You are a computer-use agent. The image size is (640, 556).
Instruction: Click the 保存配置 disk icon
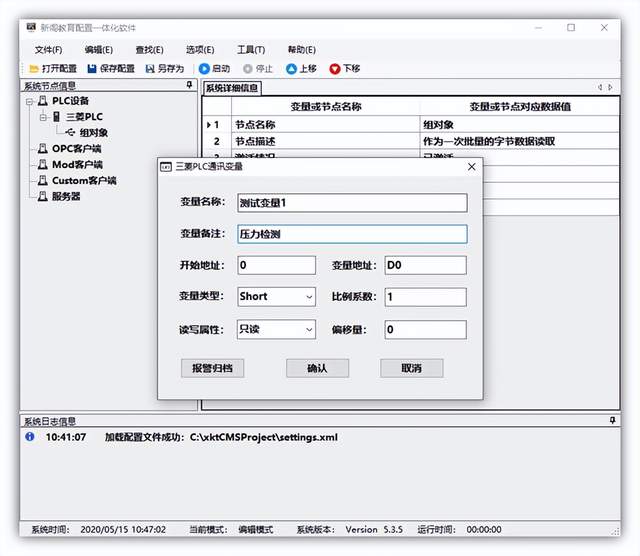[92, 69]
